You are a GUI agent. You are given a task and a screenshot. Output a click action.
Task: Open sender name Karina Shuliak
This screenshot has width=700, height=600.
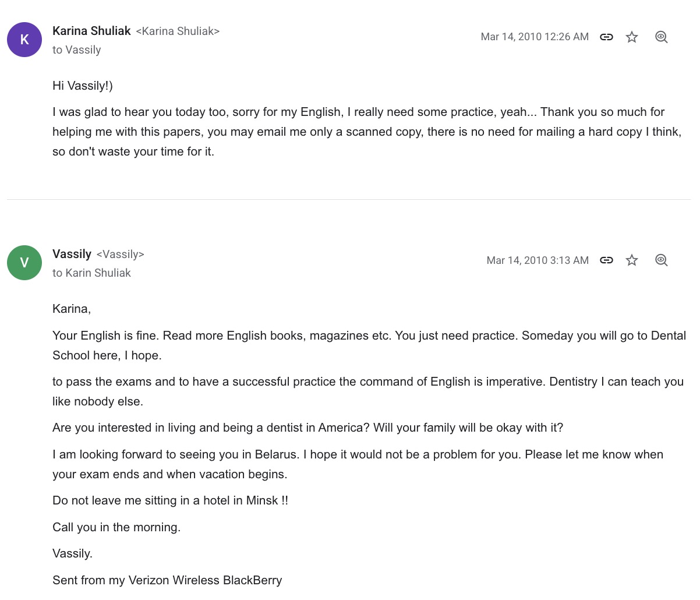tap(91, 31)
